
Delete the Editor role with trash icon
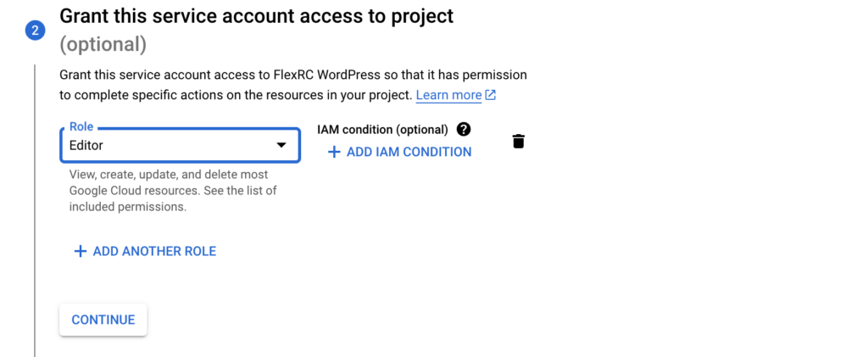[x=519, y=142]
